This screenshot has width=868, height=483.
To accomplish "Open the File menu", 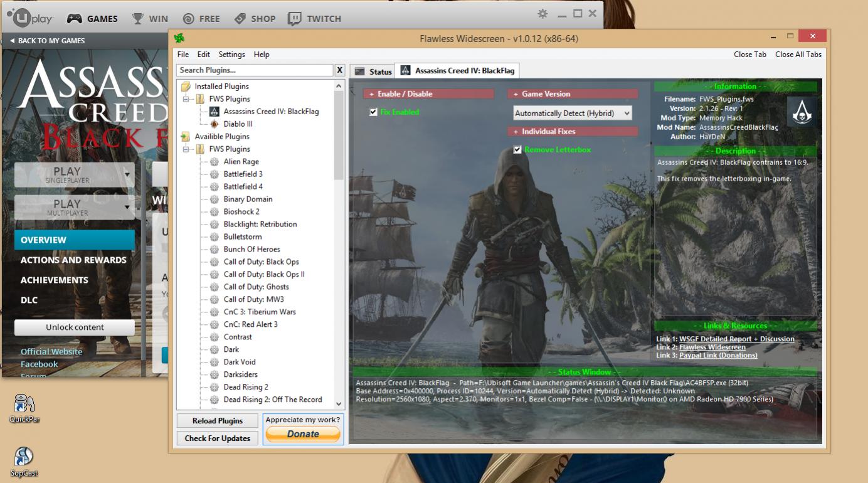I will click(x=183, y=55).
